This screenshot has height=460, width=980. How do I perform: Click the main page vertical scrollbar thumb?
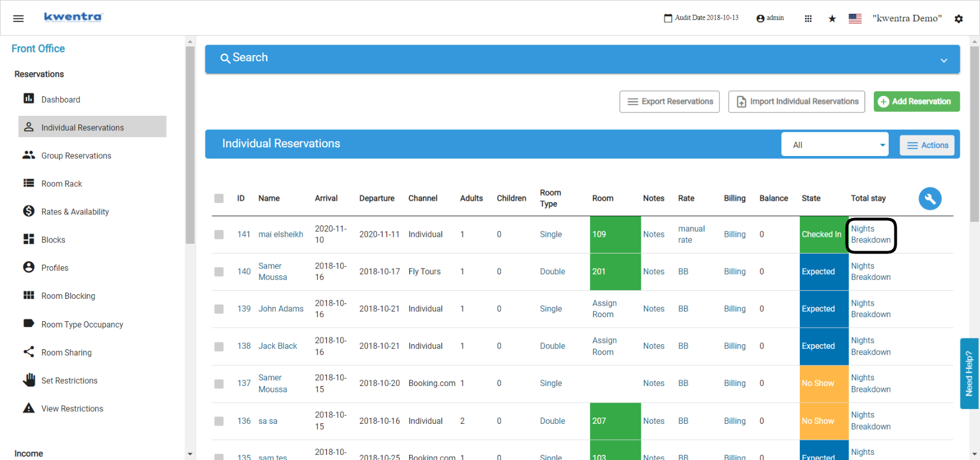(974, 134)
